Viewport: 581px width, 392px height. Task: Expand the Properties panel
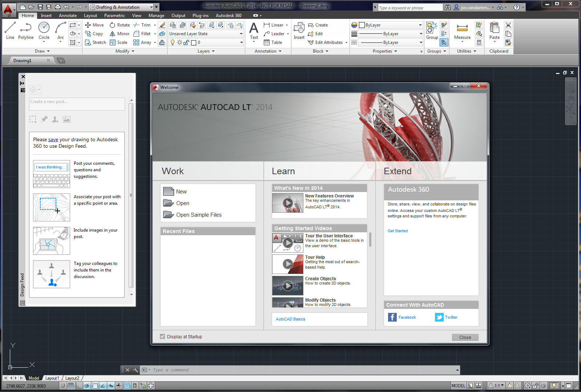coord(385,51)
